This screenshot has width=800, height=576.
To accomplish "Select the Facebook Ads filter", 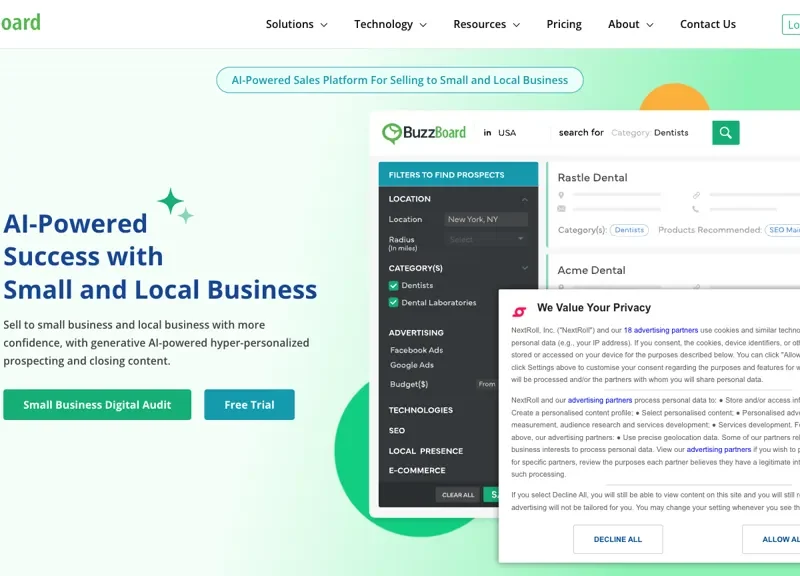I will coord(416,350).
